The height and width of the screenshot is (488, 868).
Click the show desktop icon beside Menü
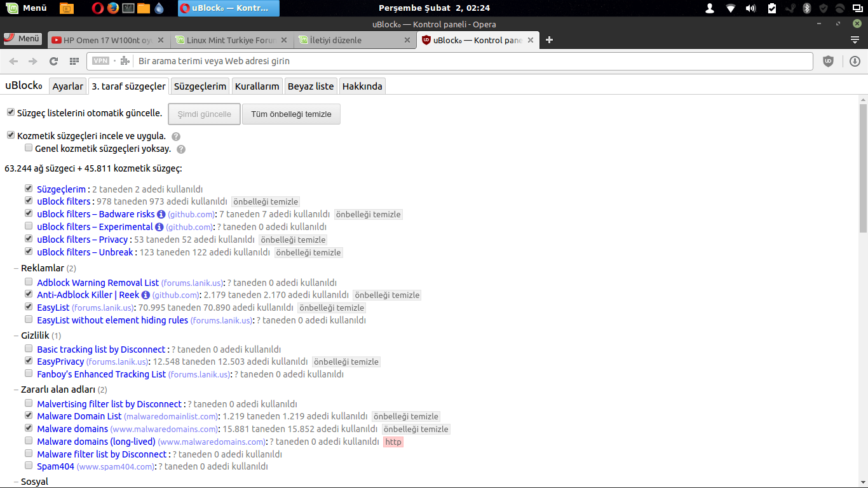coord(66,8)
